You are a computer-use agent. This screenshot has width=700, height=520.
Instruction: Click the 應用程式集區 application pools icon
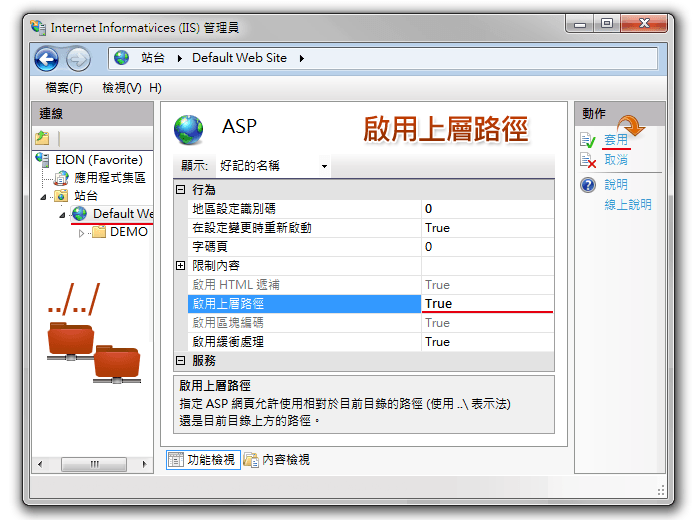click(61, 178)
